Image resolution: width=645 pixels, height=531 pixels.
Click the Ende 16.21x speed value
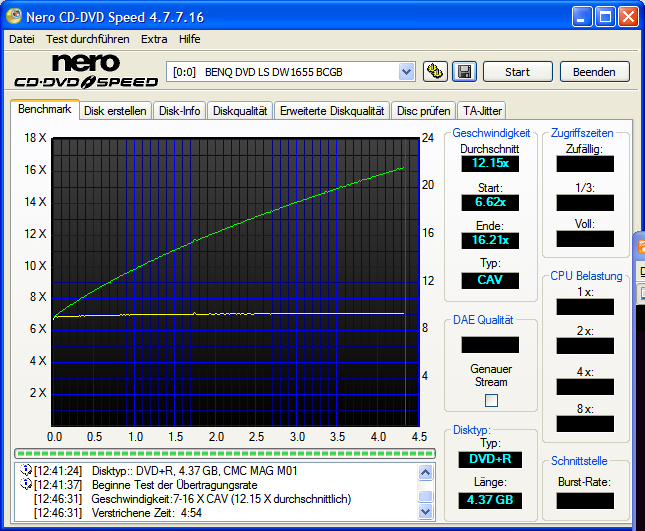tap(490, 240)
